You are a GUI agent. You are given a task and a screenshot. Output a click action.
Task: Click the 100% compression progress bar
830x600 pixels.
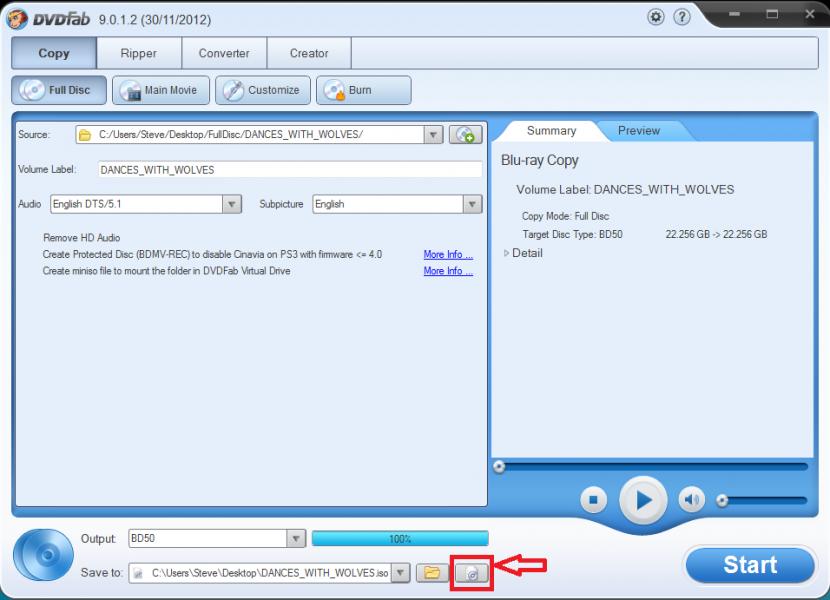(x=400, y=539)
